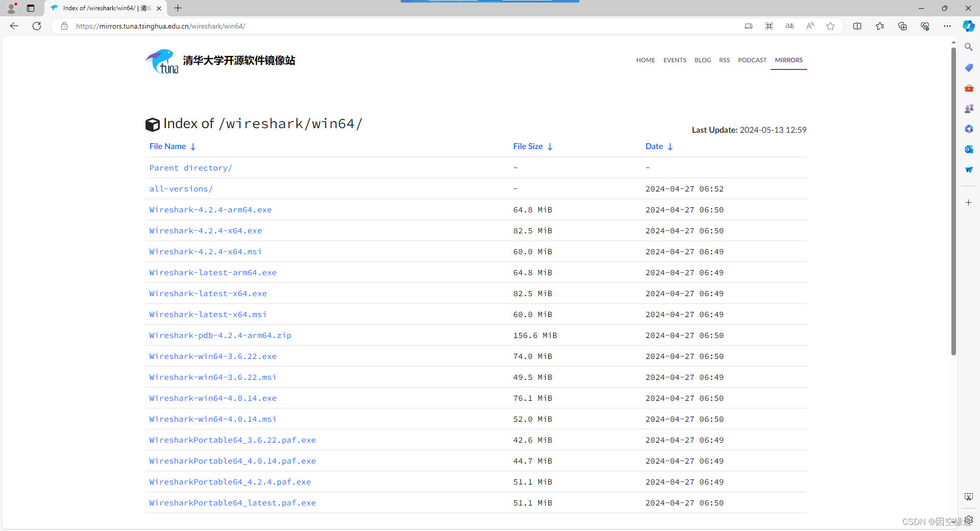Open the sidebar screenshot icon
This screenshot has height=531, width=980.
tap(969, 497)
